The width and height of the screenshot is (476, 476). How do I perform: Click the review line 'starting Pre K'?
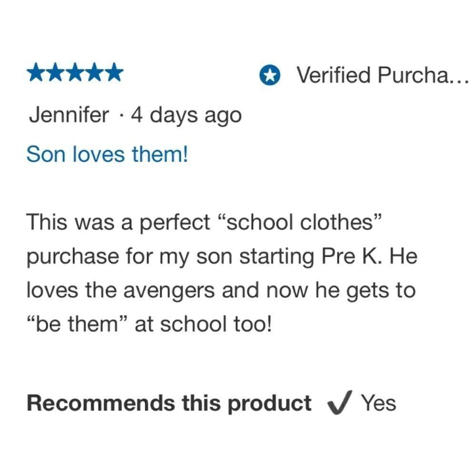pos(222,257)
